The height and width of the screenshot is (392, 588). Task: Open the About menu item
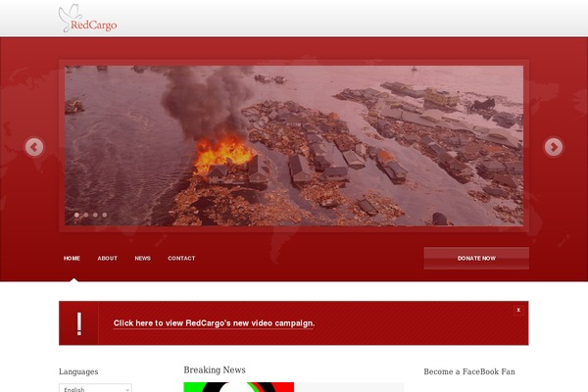tap(107, 258)
